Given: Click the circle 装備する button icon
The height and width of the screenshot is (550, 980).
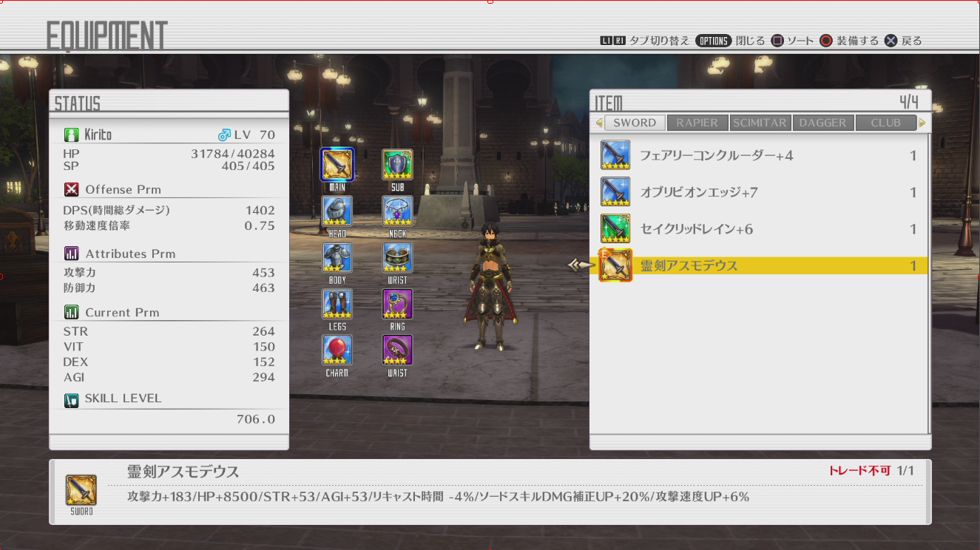Looking at the screenshot, I should click(x=827, y=41).
